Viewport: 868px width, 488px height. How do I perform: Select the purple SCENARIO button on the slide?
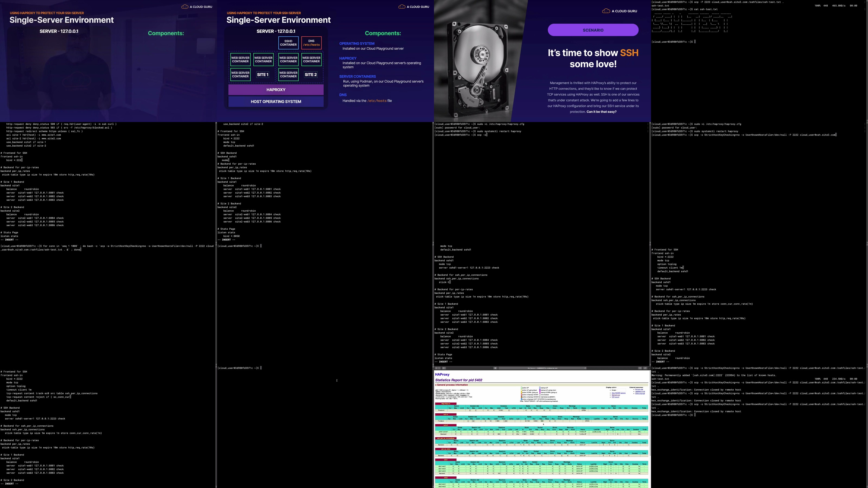(x=593, y=30)
